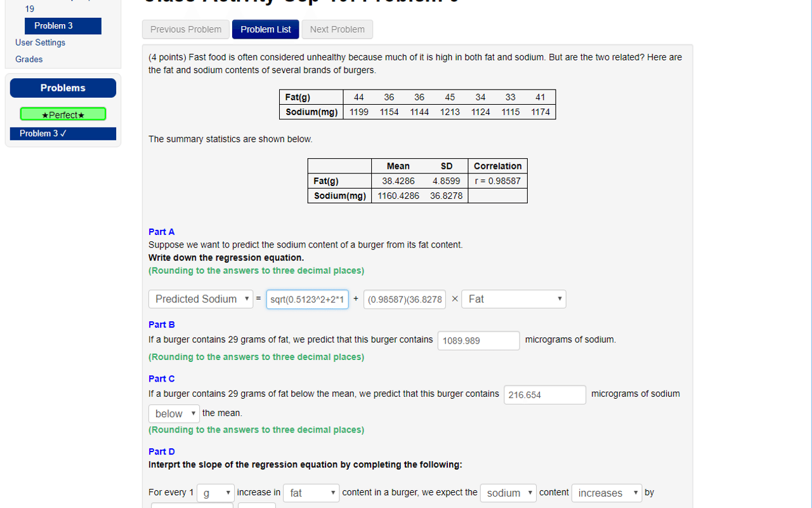Click the Sodium mean value 1160.4286
The width and height of the screenshot is (812, 508).
coord(398,196)
